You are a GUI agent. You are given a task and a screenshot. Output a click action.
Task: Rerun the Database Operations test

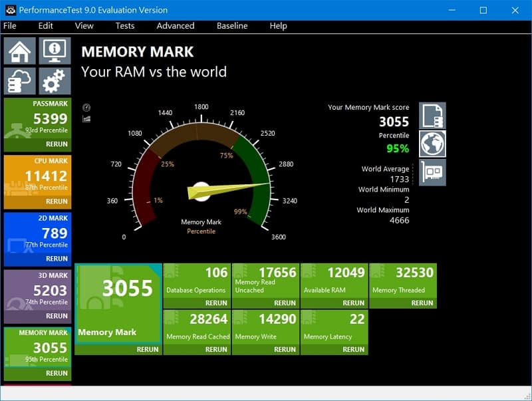[x=216, y=303]
